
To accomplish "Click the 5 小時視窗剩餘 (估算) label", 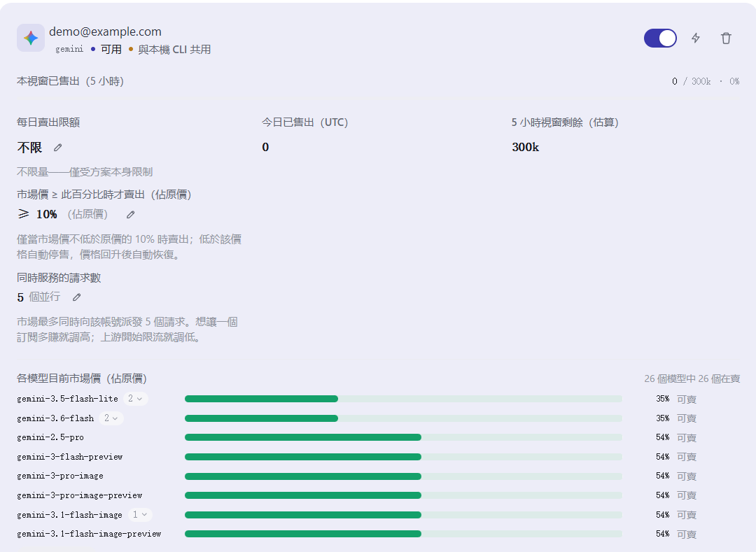I will [565, 122].
